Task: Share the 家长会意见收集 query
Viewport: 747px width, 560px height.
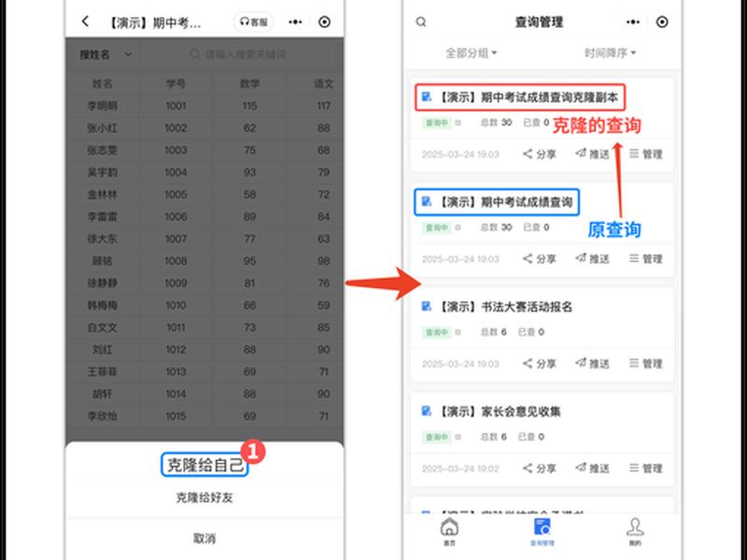Action: 540,469
